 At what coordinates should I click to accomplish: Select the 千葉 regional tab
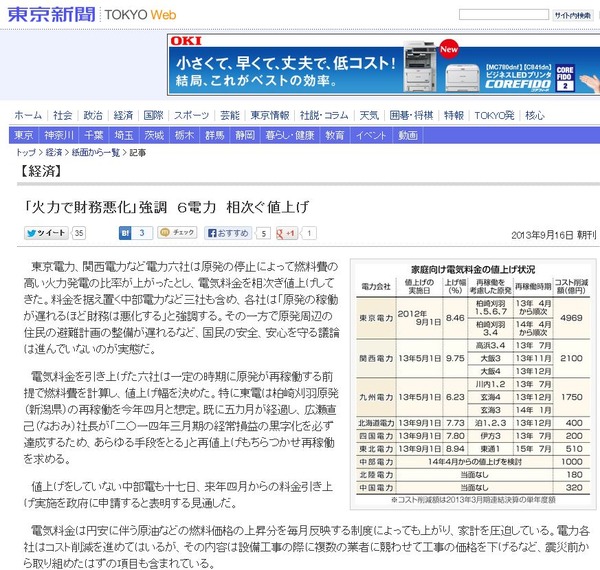click(94, 135)
